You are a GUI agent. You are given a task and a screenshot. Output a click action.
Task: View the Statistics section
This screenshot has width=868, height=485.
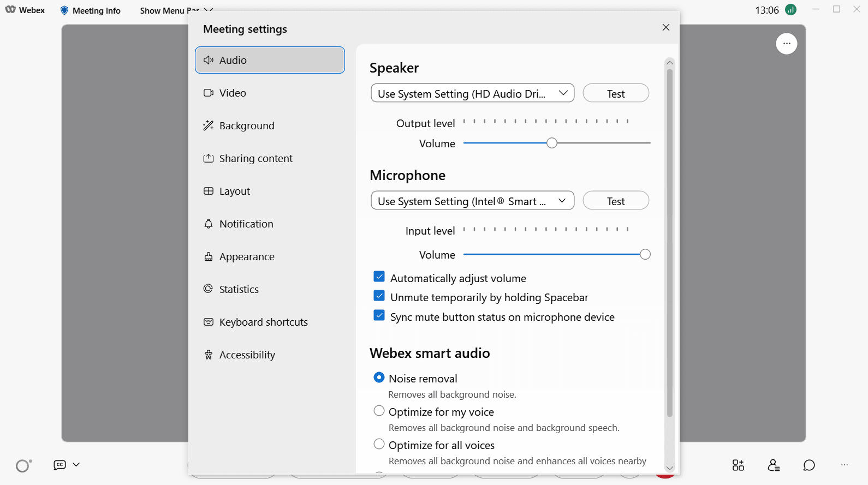270,289
